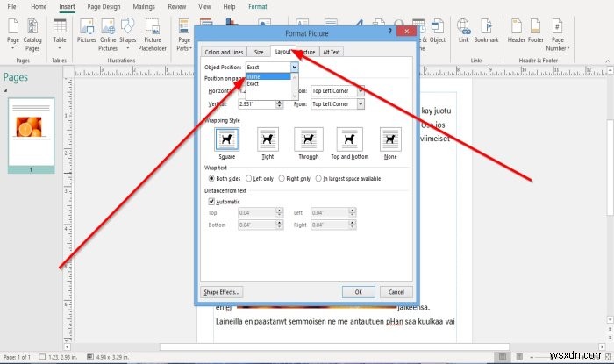Insert a Table
The image size is (614, 364).
[x=60, y=34]
